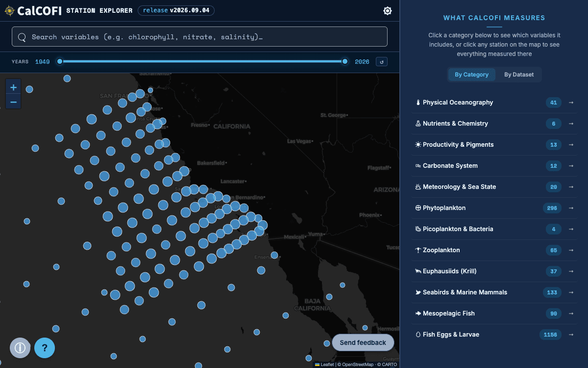Click the Nutrients & Chemistry flask icon
The height and width of the screenshot is (368, 588).
coord(418,124)
